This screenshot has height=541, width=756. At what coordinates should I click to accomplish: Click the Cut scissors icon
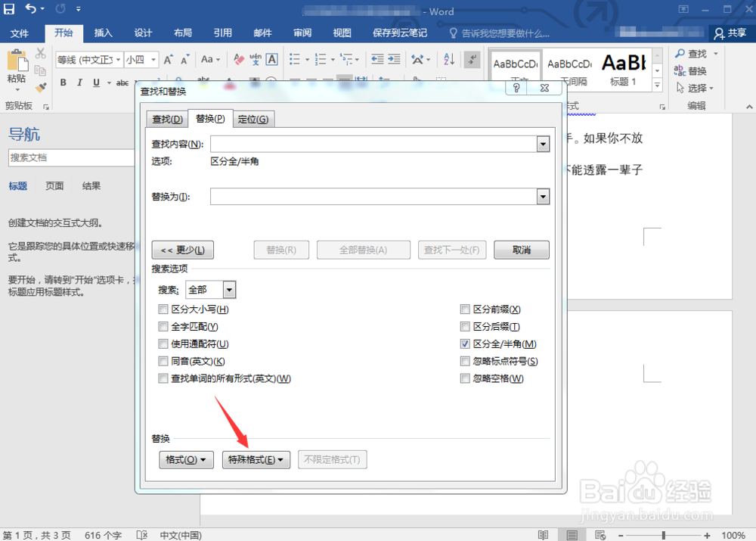[42, 54]
